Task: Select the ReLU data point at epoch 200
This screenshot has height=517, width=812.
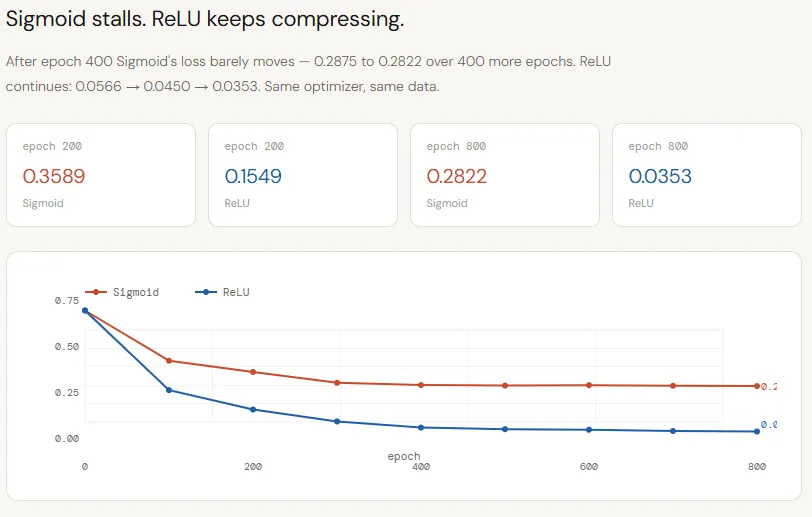Action: 253,410
